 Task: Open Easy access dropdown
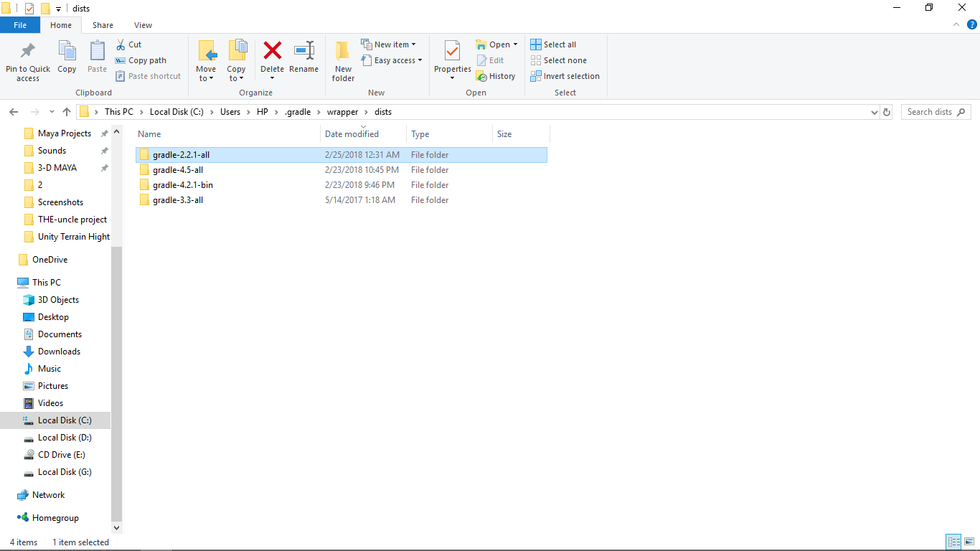click(391, 60)
